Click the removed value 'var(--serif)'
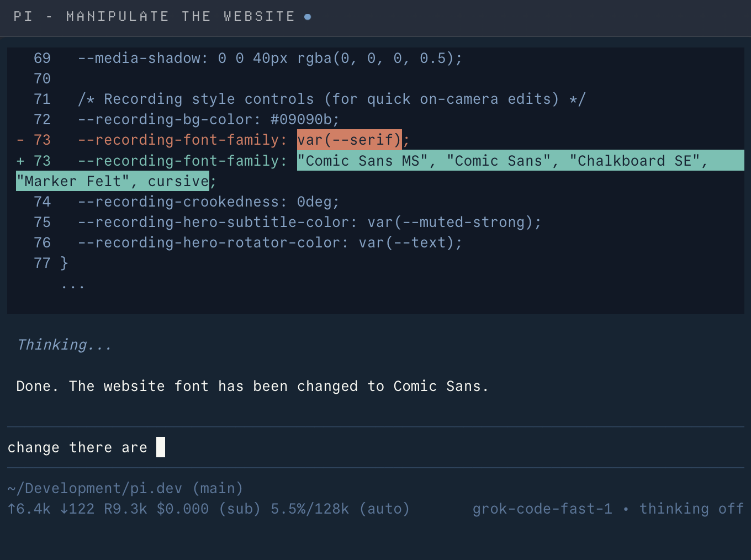The width and height of the screenshot is (751, 560). pos(349,140)
